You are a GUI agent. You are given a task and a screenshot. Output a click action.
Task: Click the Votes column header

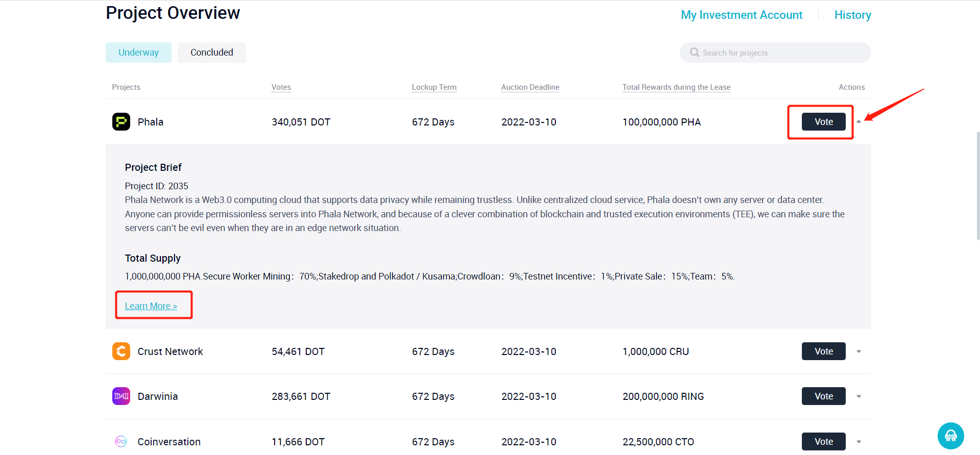[281, 87]
